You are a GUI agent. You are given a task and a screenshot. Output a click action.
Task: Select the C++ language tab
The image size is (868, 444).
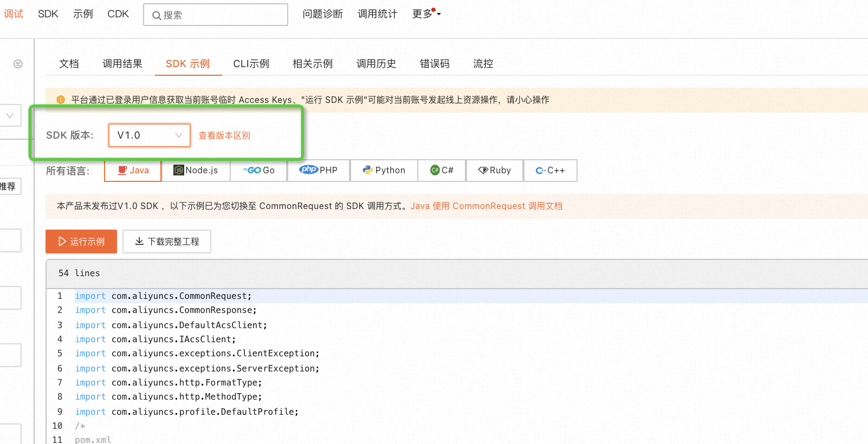(550, 171)
